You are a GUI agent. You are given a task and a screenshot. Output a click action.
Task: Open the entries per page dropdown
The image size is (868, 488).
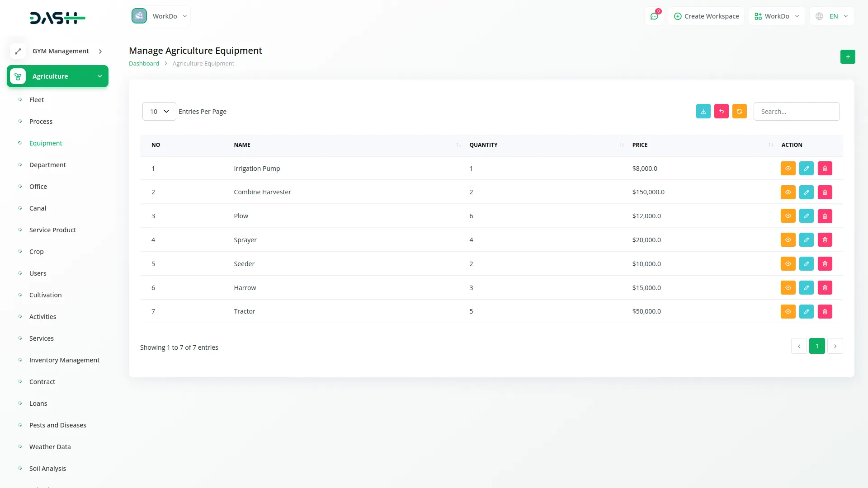tap(159, 112)
